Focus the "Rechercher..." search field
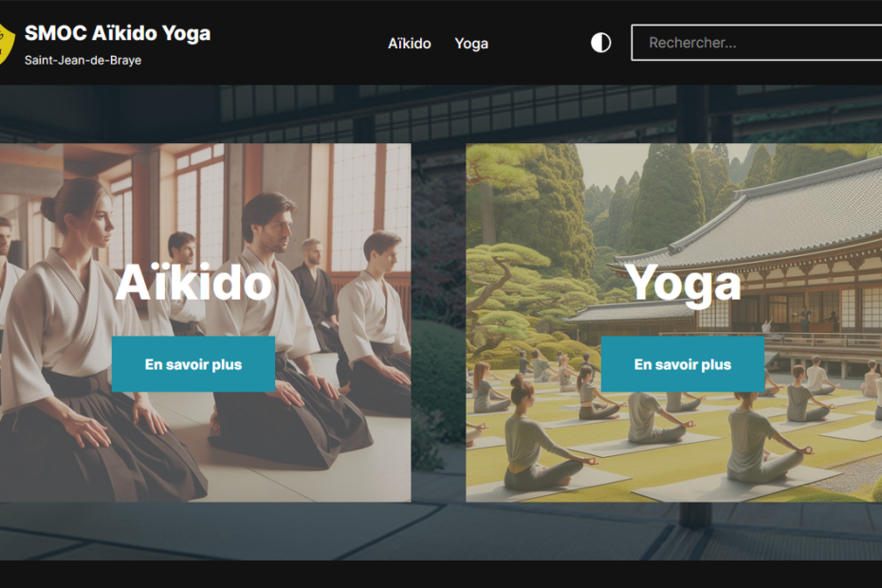This screenshot has width=882, height=588. 757,42
